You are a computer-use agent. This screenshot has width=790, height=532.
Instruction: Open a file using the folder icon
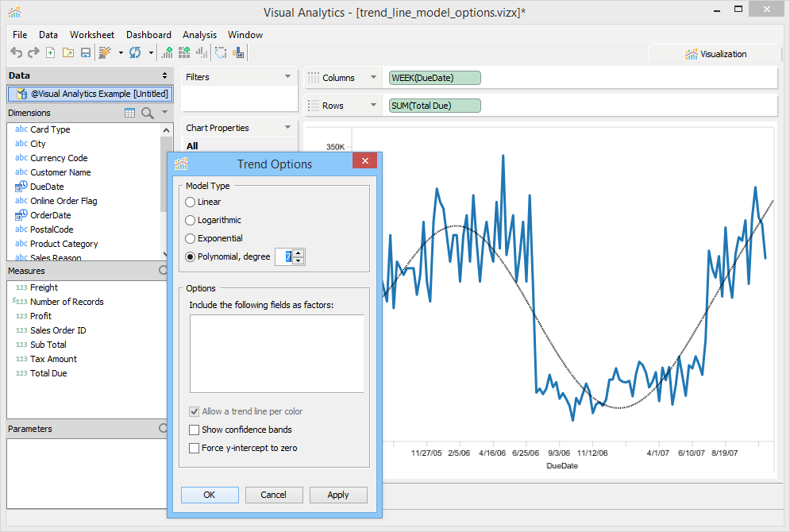point(68,52)
